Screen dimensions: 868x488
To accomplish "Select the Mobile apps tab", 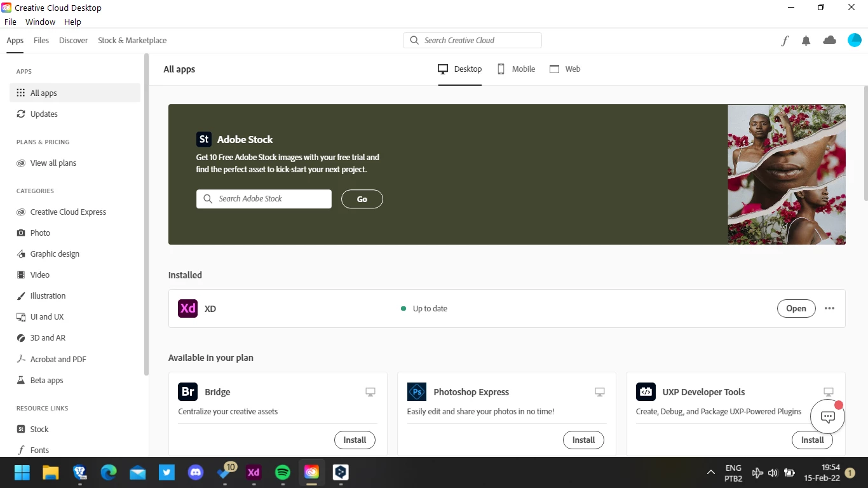I will point(516,69).
